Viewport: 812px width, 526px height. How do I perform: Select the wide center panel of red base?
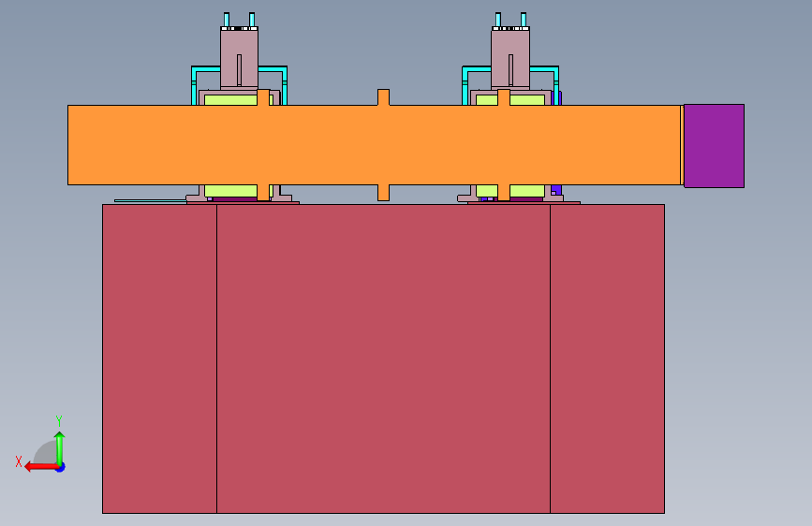383,358
